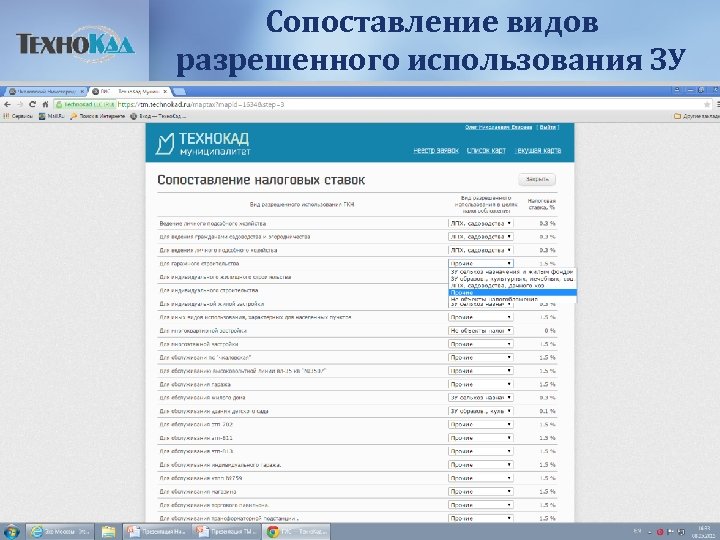Select ЗУ сельхоз назначения option in list
The image size is (720, 540).
click(512, 272)
